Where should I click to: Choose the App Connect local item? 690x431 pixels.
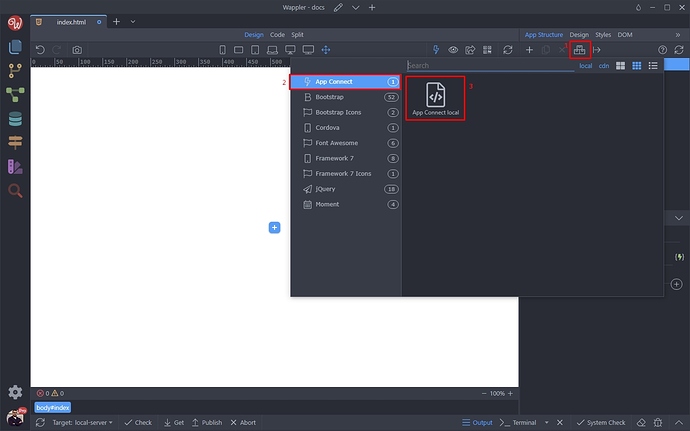435,99
